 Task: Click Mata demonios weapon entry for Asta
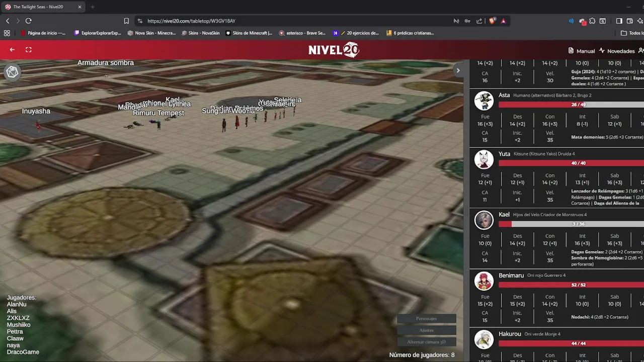click(x=607, y=137)
